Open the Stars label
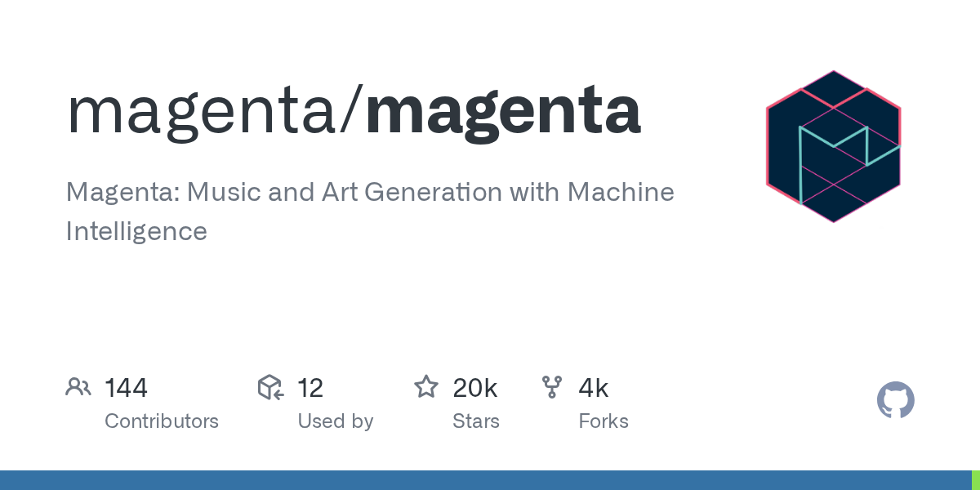Viewport: 980px width, 490px height. [476, 421]
